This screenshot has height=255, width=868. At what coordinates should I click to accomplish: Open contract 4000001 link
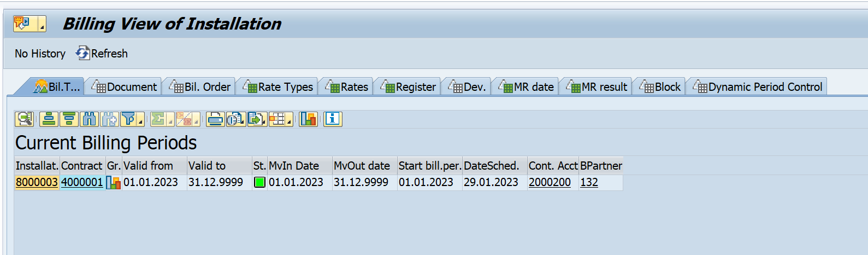(x=82, y=182)
